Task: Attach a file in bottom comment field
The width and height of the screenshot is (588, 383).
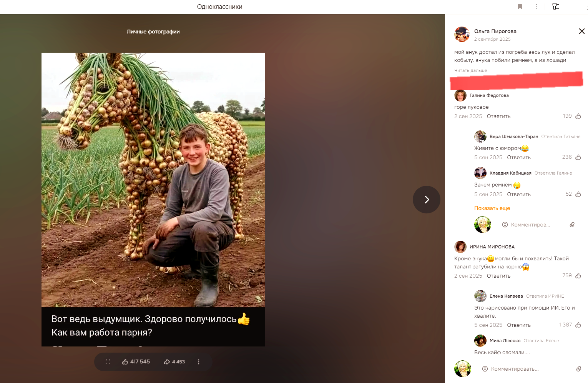Action: pos(578,369)
